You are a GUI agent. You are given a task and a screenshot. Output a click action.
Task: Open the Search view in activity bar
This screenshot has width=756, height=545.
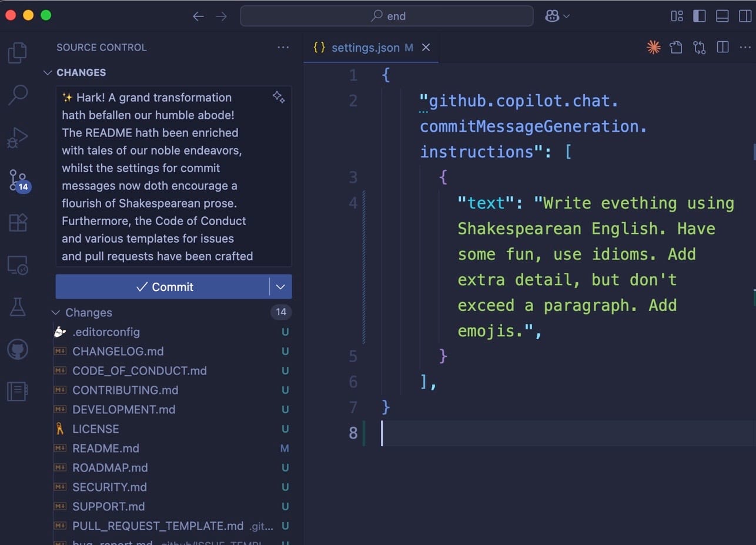[x=17, y=95]
